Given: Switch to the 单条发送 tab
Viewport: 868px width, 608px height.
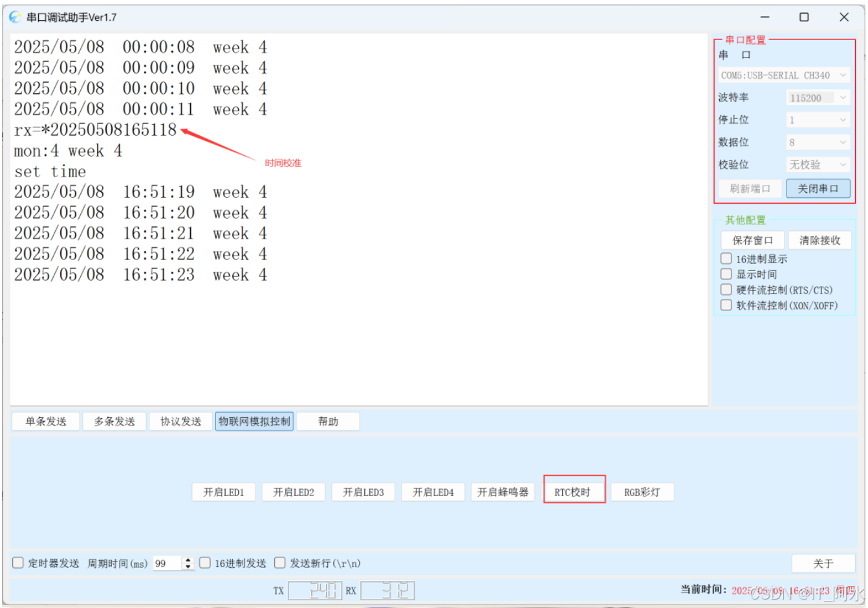Looking at the screenshot, I should [46, 422].
